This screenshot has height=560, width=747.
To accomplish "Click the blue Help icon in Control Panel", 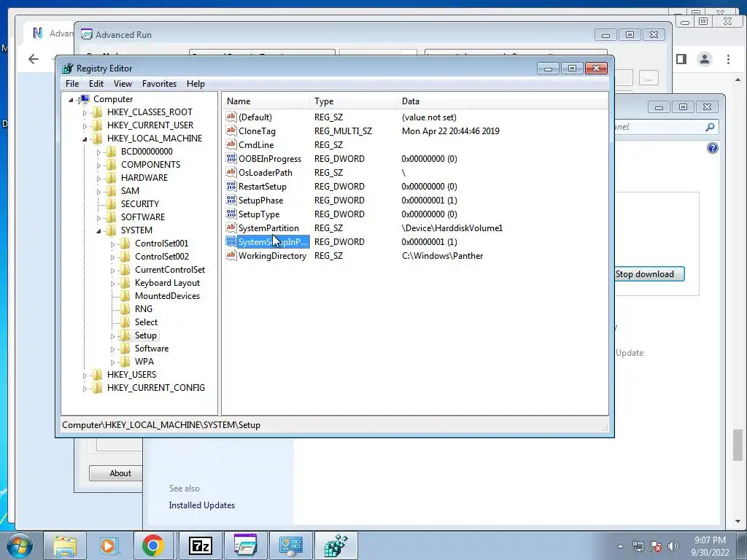I will click(x=713, y=148).
